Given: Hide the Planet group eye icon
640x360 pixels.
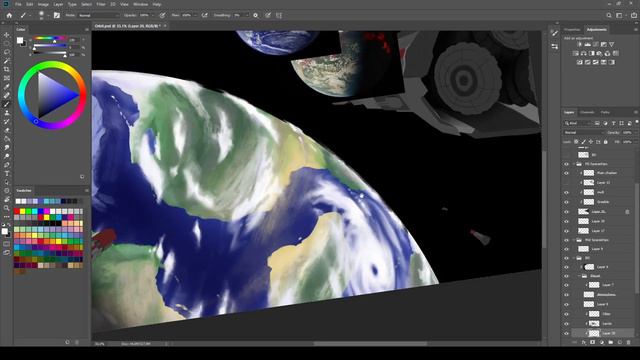Looking at the screenshot, I should pos(566,276).
